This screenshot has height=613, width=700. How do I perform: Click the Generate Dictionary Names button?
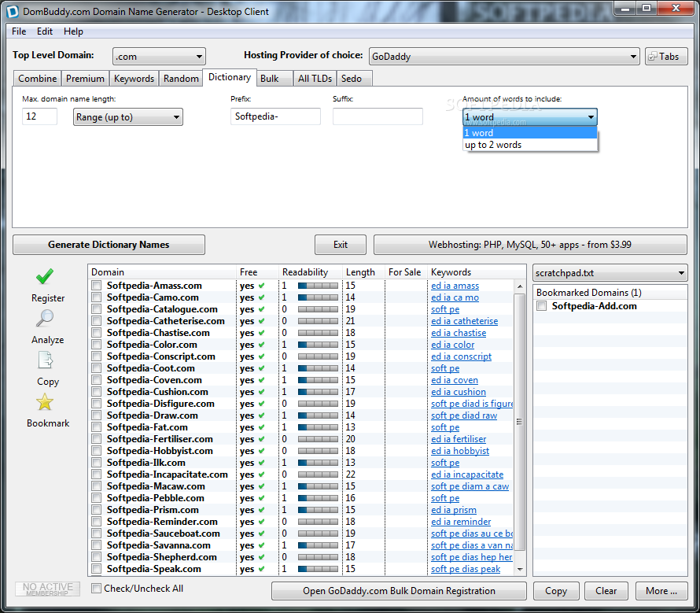coord(109,245)
